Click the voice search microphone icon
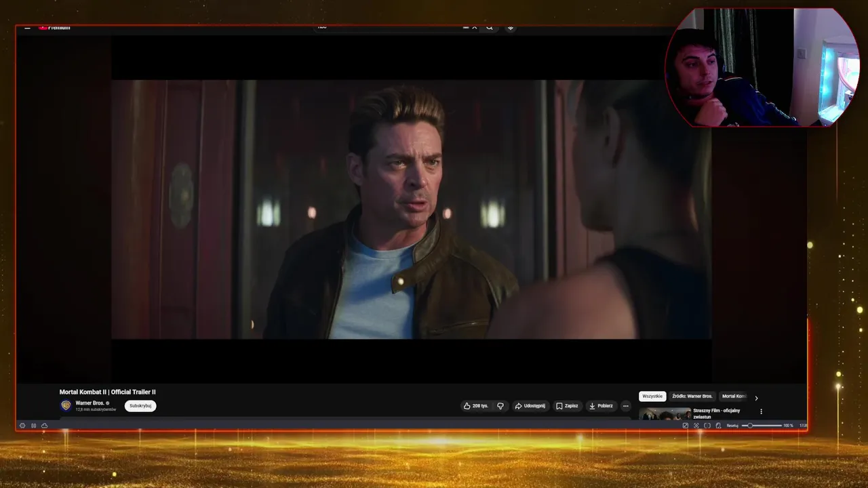 pos(511,28)
